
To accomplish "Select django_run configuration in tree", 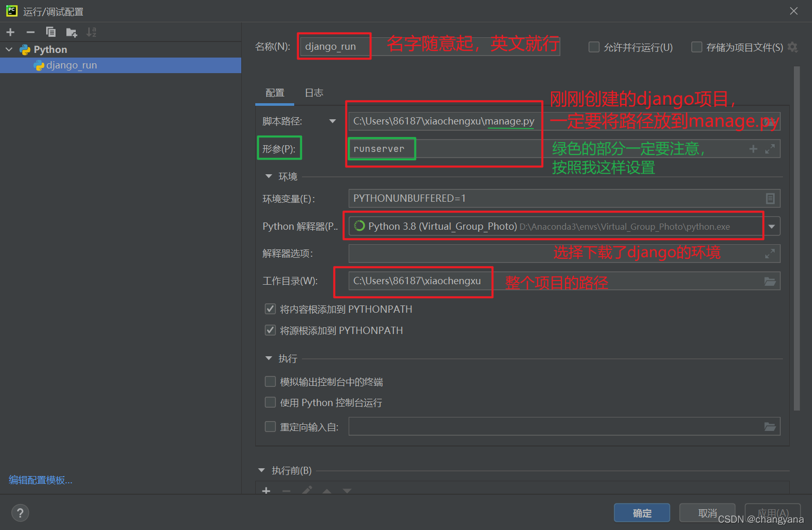I will tap(120, 65).
